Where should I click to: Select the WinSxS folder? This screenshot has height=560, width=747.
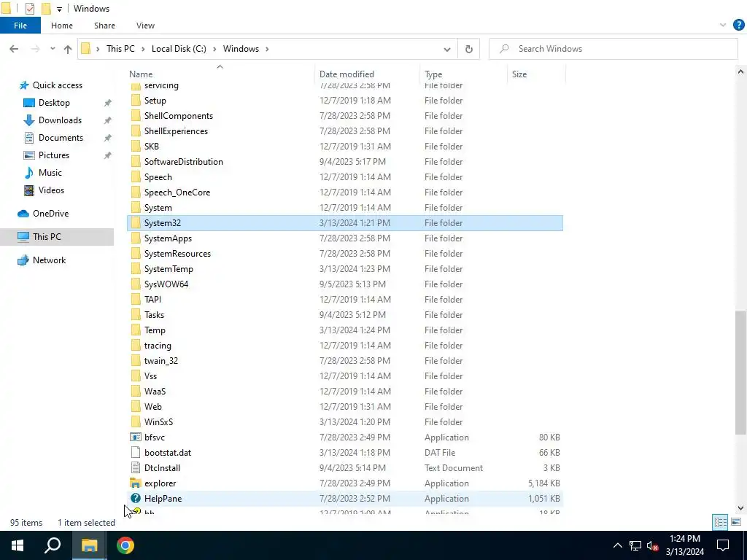pos(345,422)
